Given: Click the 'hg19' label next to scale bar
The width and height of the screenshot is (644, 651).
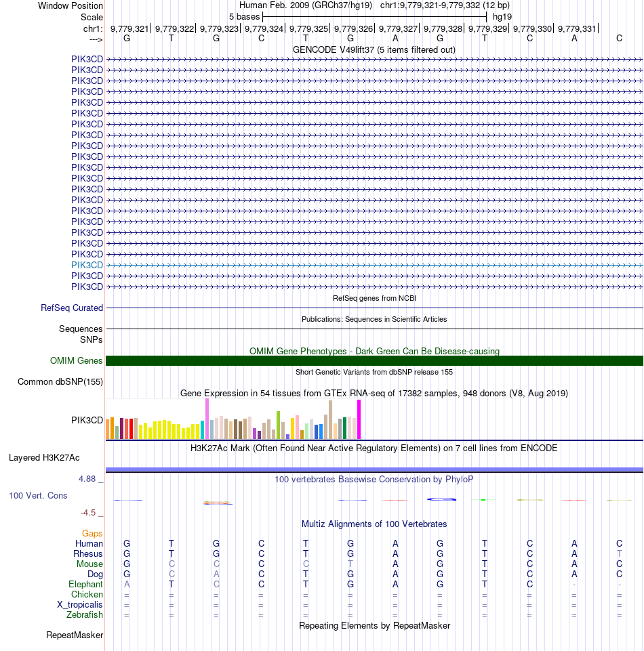Looking at the screenshot, I should [502, 17].
